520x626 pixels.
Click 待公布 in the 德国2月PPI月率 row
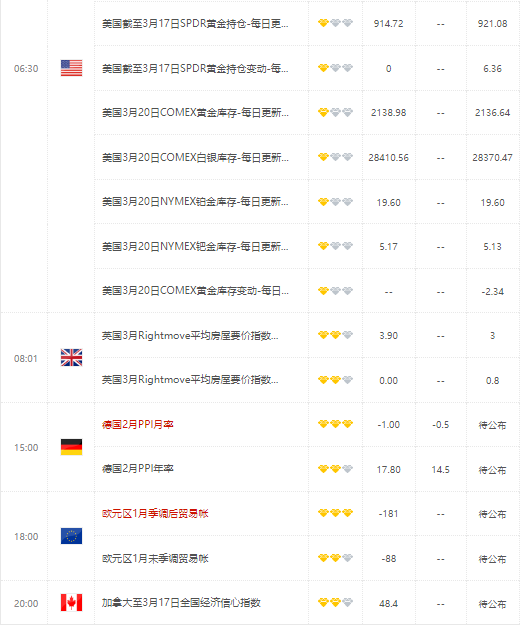point(492,425)
